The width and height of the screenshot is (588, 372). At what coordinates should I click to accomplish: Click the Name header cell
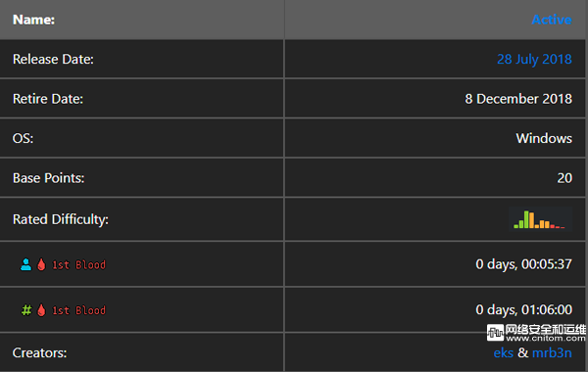(142, 20)
